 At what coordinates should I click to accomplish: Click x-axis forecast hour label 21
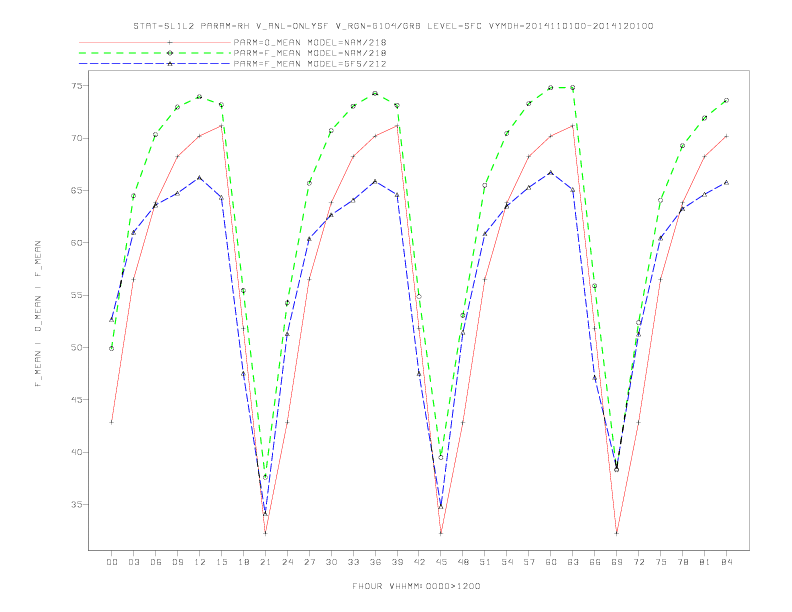[x=265, y=562]
